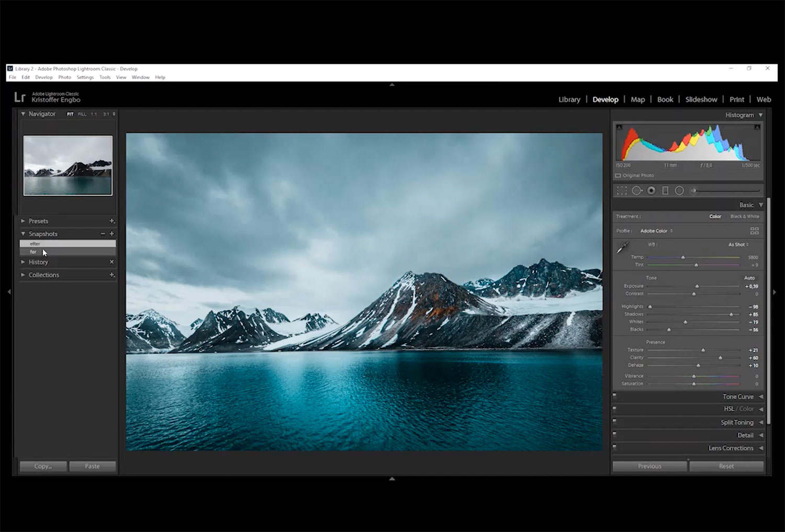Click the Exposure slider handle
785x532 pixels.
point(697,286)
